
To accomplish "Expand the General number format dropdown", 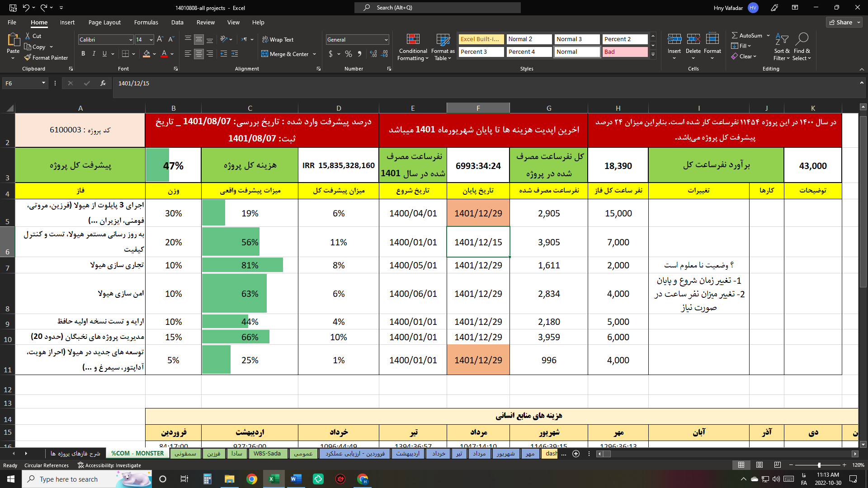I will coord(386,40).
